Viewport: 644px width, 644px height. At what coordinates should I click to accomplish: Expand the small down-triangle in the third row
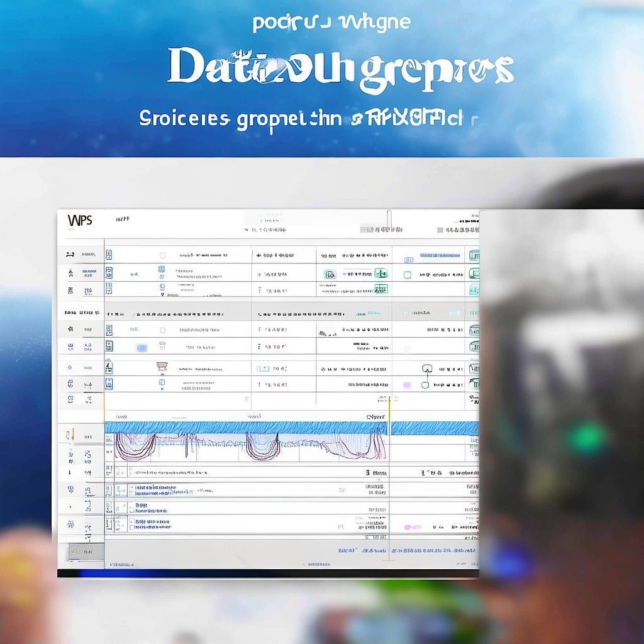pyautogui.click(x=162, y=294)
